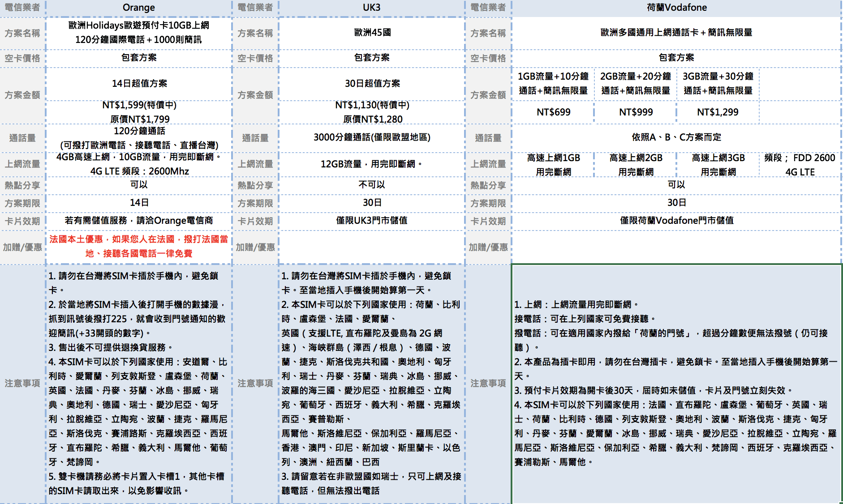This screenshot has height=504, width=843.
Task: Select the NT$999 price cell
Action: click(x=636, y=112)
